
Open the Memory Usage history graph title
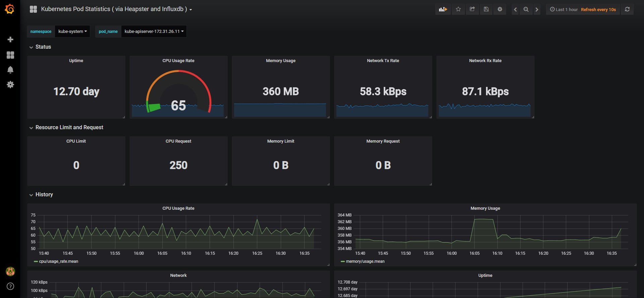coord(485,208)
